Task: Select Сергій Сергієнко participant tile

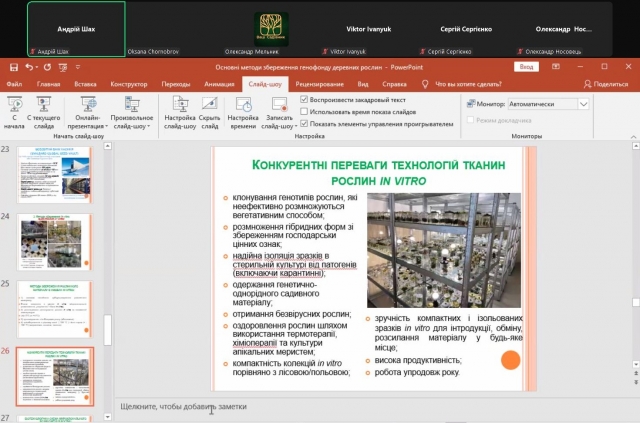Action: [x=466, y=29]
